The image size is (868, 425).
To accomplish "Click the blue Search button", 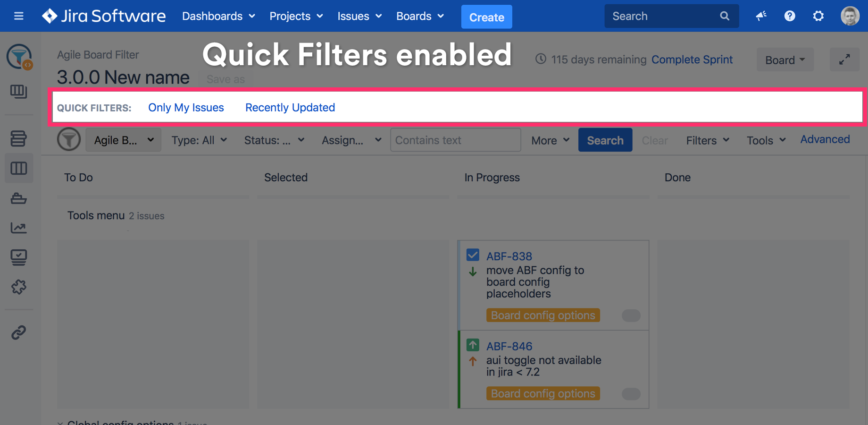I will (x=605, y=140).
